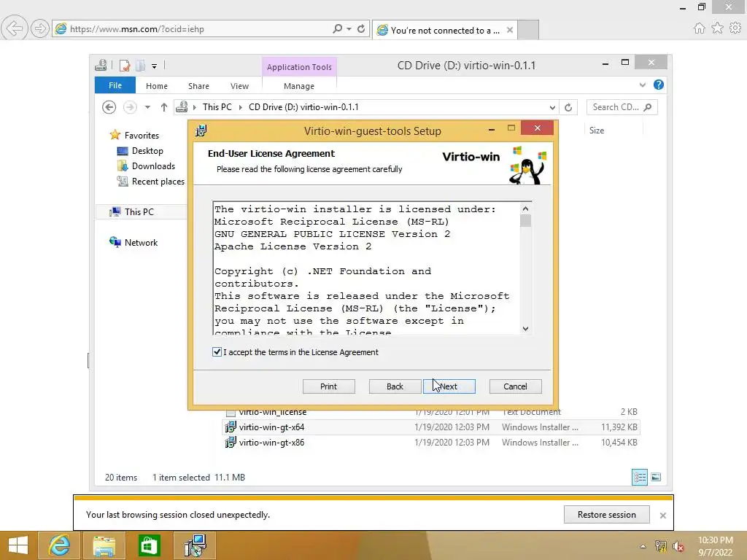Go up one folder level in Explorer

tap(164, 107)
